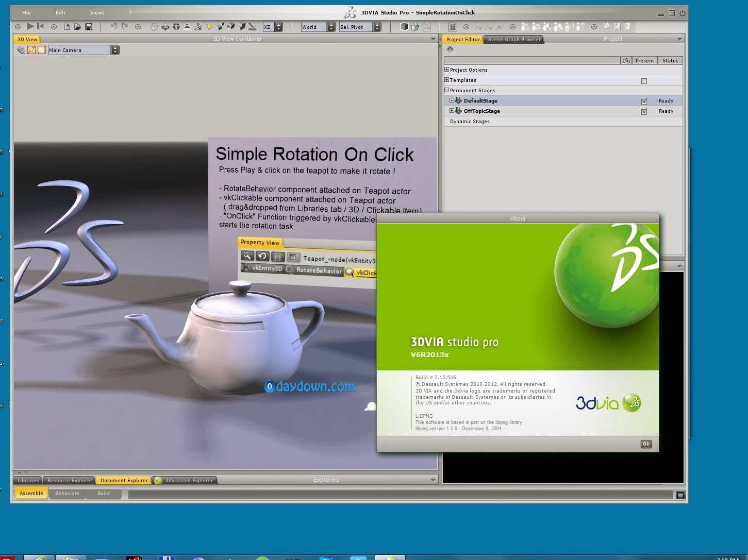Create a new document via the blank page icon
Screen dimensions: 748x560
[x=67, y=27]
